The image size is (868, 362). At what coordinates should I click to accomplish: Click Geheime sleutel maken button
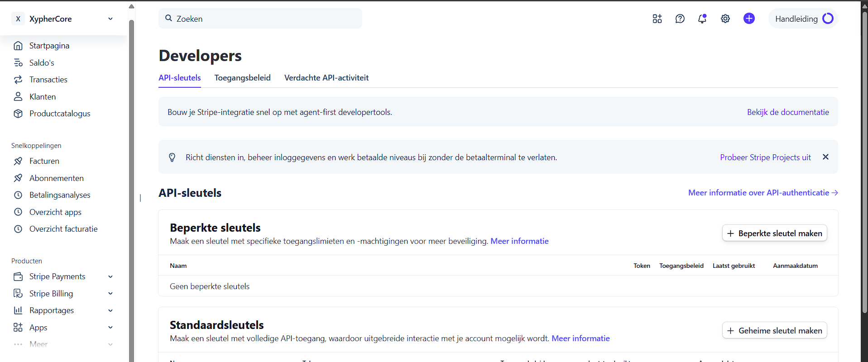click(x=774, y=330)
